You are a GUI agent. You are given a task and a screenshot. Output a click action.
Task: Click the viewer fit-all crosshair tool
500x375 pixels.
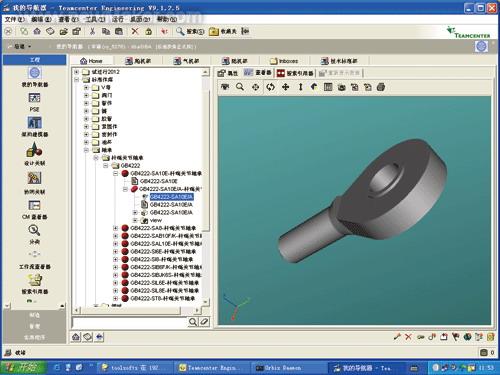pos(255,87)
